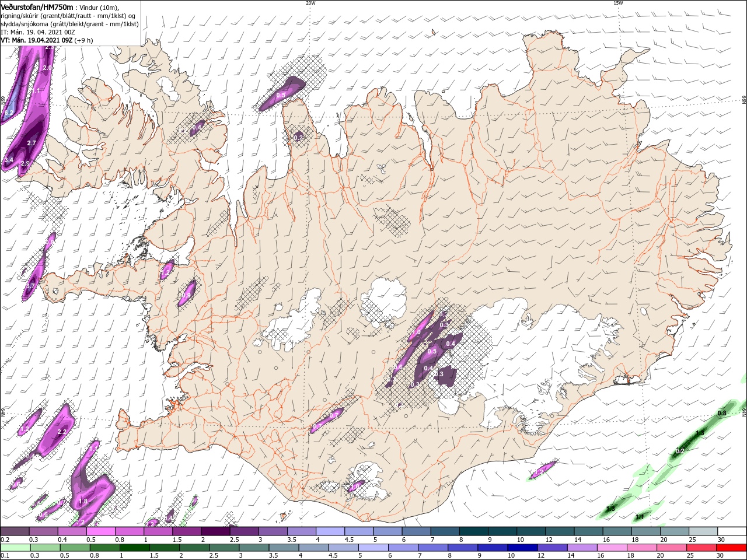Click the '3.5' label in top legend row

(x=292, y=540)
